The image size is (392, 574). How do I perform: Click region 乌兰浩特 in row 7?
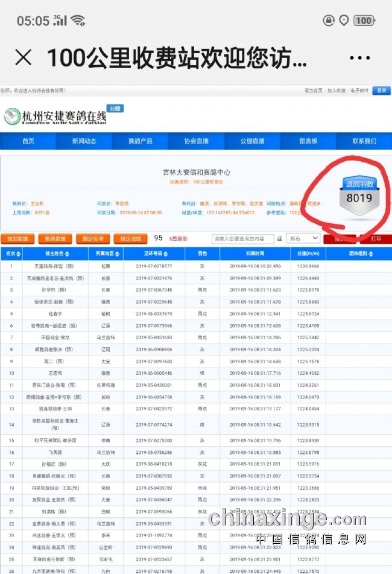pos(106,337)
